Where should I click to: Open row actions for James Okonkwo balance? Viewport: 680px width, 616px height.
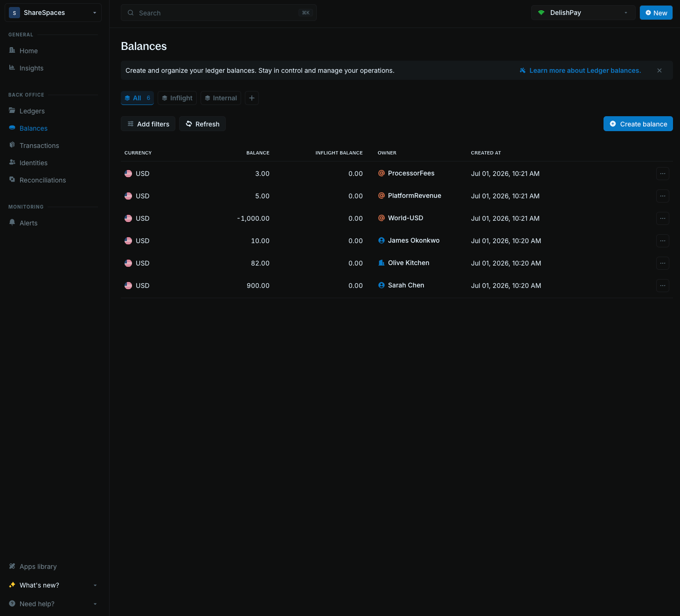tap(663, 241)
